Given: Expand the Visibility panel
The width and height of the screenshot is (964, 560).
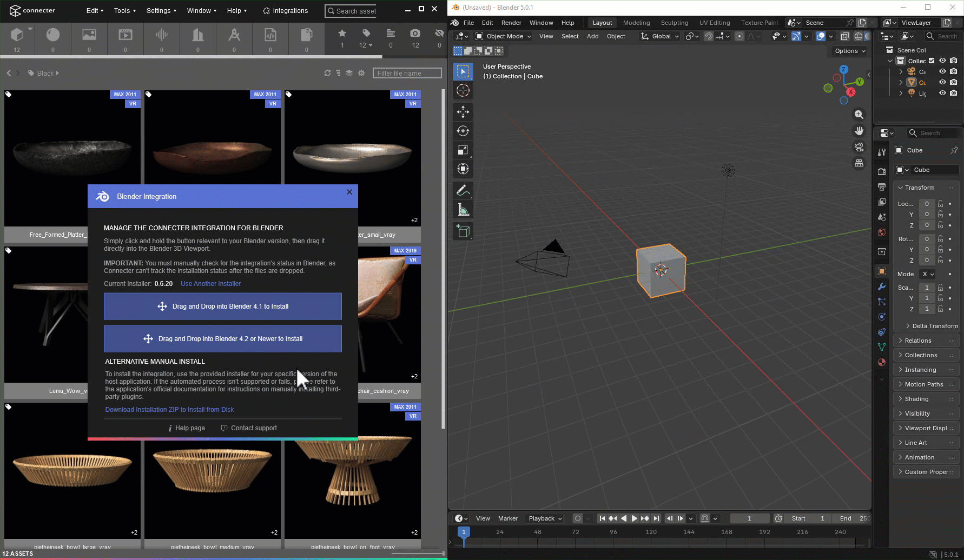Looking at the screenshot, I should coord(926,414).
